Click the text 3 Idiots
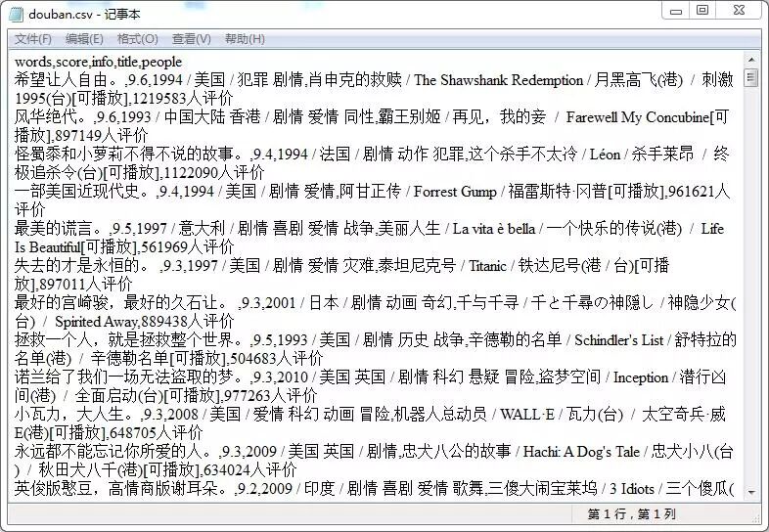The height and width of the screenshot is (532, 769). tap(632, 489)
